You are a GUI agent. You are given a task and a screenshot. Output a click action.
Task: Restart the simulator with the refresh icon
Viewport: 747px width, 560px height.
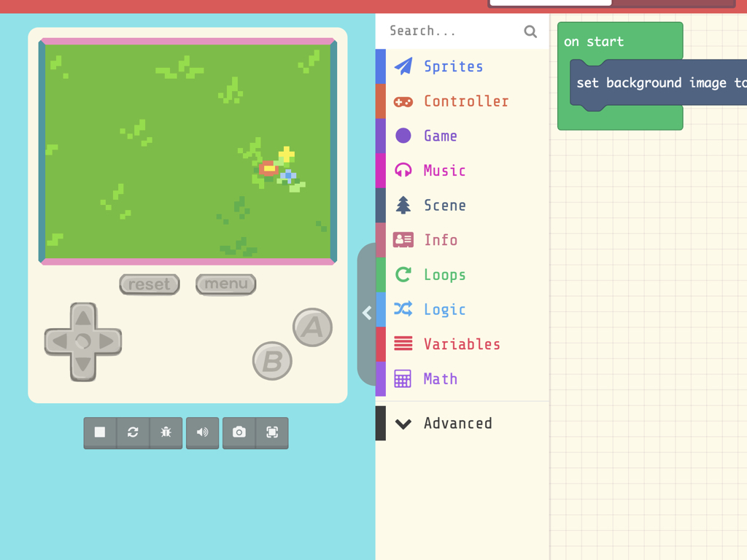pyautogui.click(x=133, y=432)
